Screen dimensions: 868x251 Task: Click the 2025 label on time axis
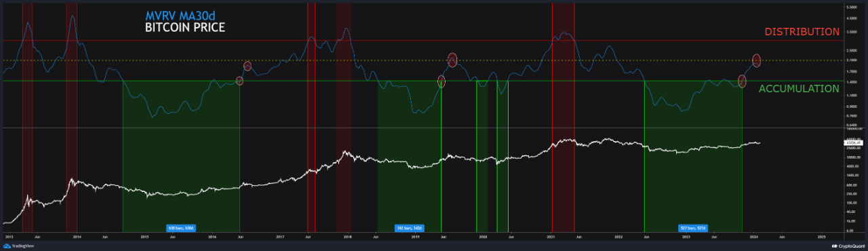pyautogui.click(x=821, y=237)
